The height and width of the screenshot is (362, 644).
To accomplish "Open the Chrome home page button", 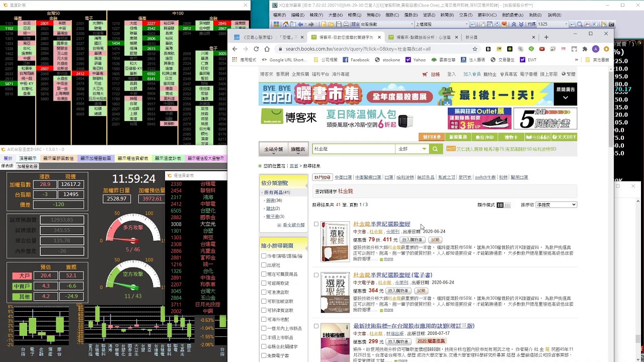I will click(x=267, y=49).
